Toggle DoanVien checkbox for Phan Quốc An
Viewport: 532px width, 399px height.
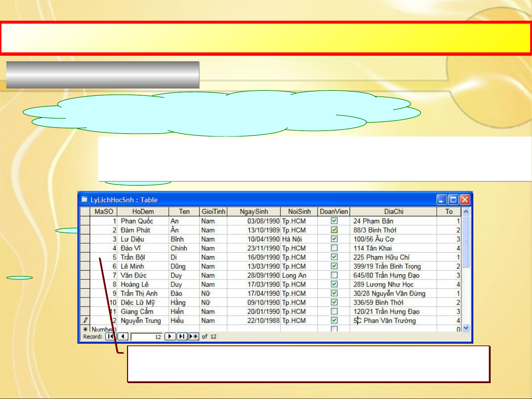[x=334, y=221]
